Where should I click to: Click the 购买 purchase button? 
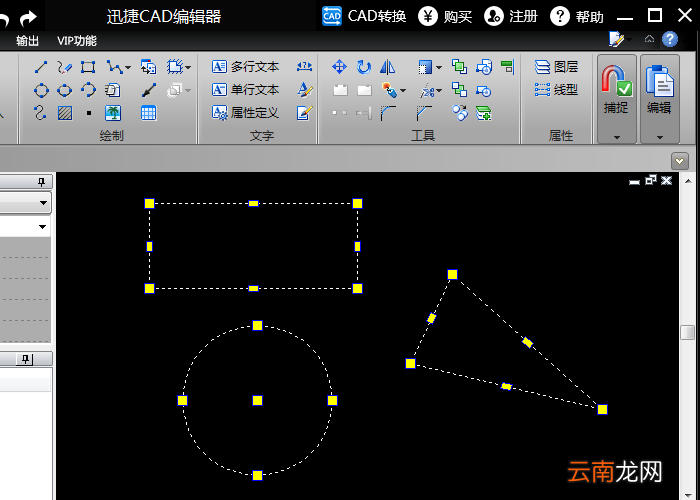click(x=445, y=17)
